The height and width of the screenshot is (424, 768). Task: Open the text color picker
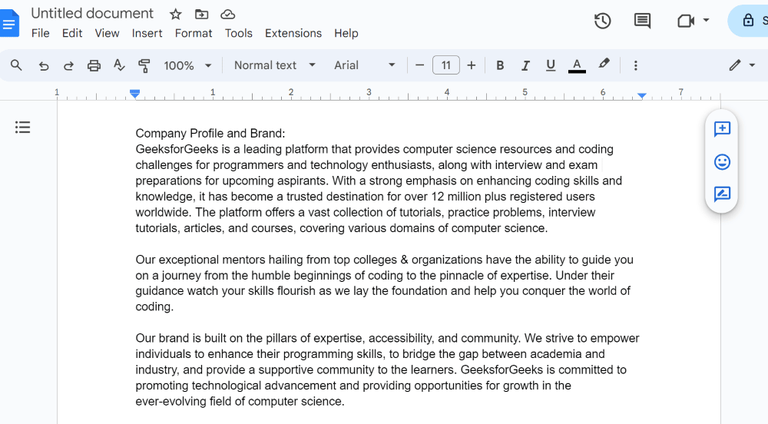point(577,65)
